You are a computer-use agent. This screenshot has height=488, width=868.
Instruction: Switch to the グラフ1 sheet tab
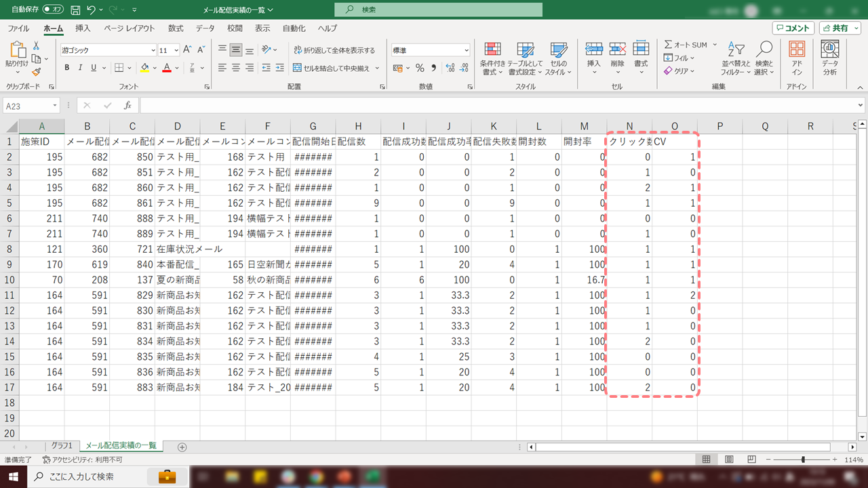(x=61, y=446)
